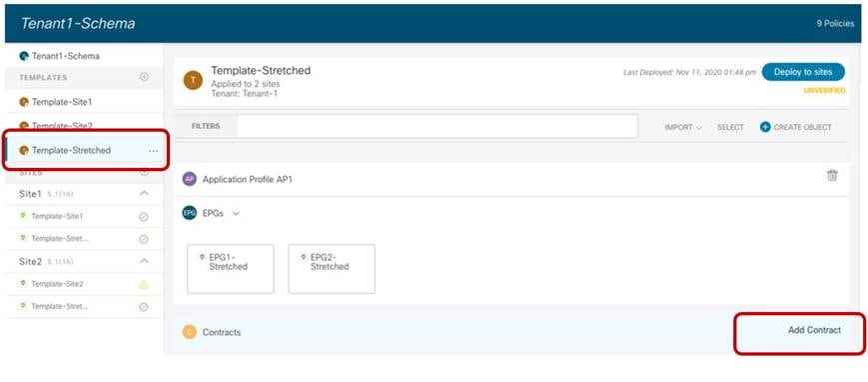Collapse the Site1 section chevron
The height and width of the screenshot is (382, 868).
pyautogui.click(x=144, y=193)
